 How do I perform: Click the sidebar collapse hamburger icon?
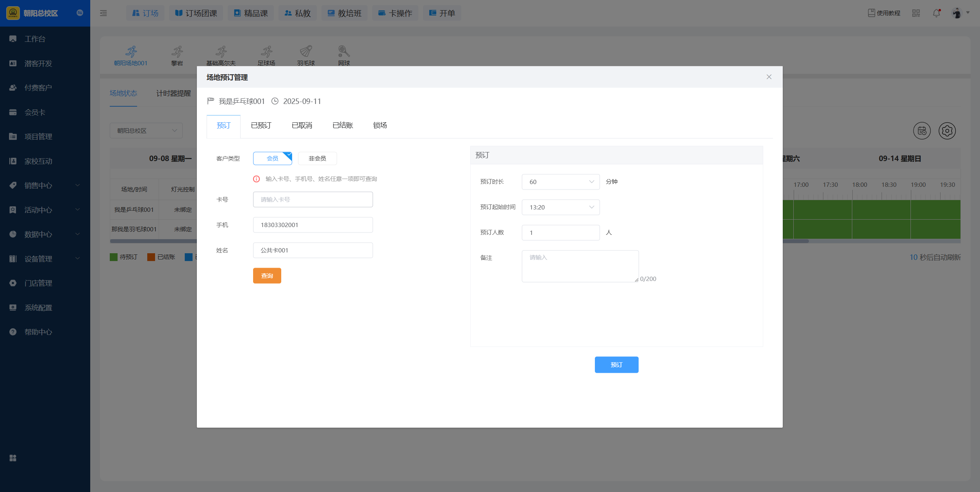tap(104, 13)
